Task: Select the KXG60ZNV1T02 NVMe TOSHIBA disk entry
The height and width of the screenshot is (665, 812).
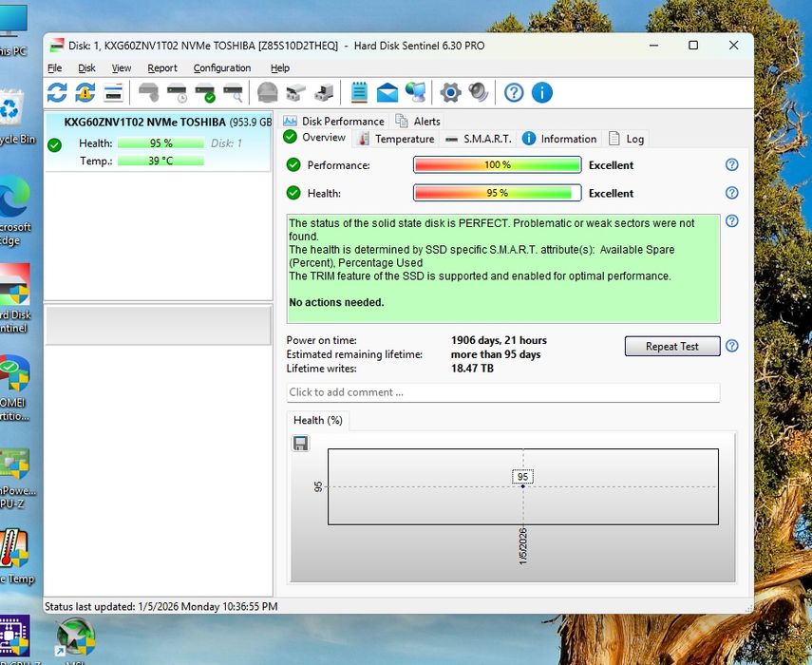Action: (x=158, y=142)
